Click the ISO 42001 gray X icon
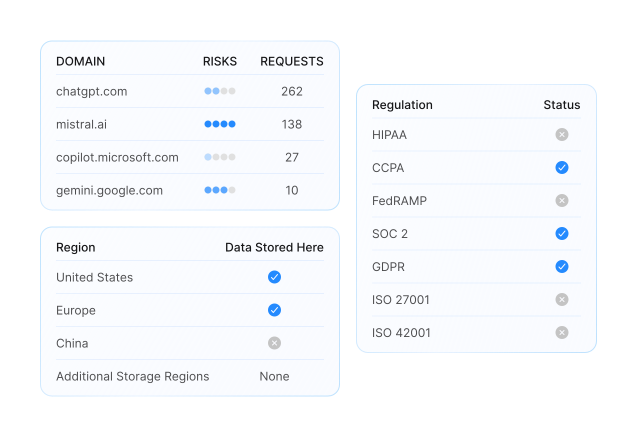This screenshot has width=637, height=437. coord(561,333)
